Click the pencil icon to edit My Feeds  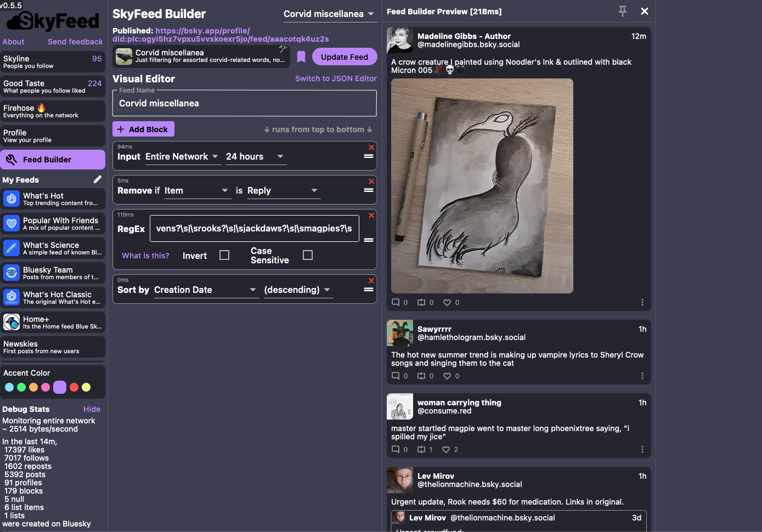click(x=98, y=179)
